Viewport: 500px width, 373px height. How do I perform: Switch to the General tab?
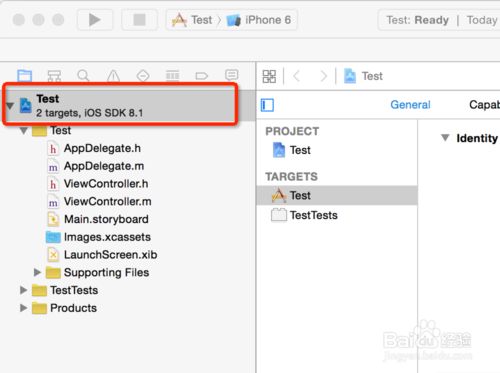(410, 105)
